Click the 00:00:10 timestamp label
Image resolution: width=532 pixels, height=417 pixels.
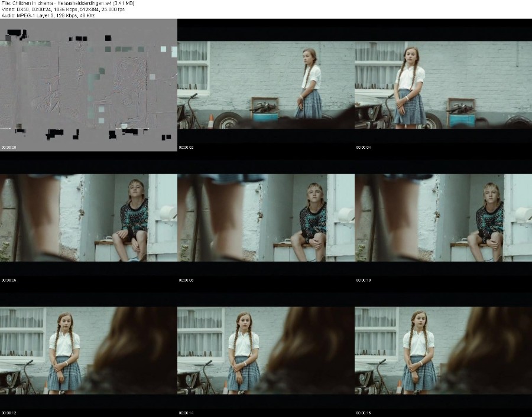coord(364,281)
